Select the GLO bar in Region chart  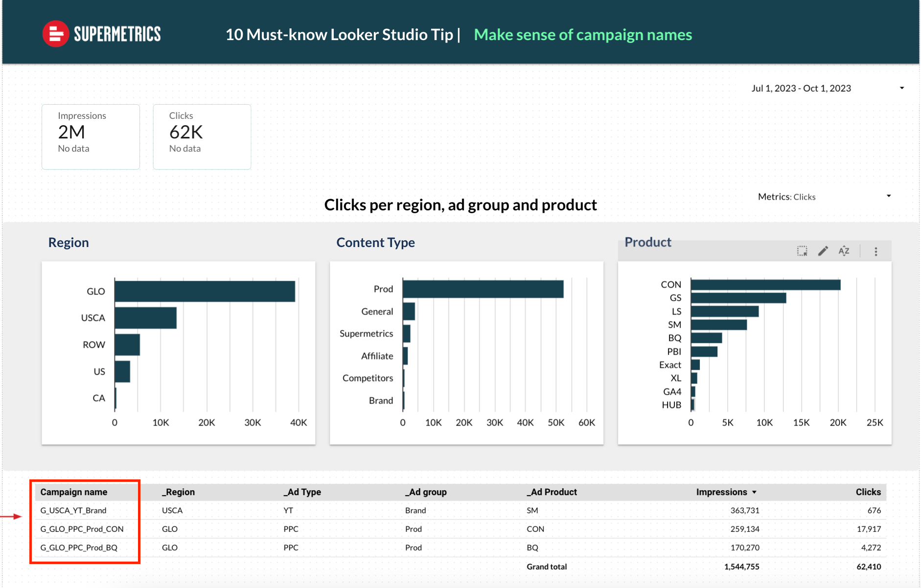coord(205,292)
